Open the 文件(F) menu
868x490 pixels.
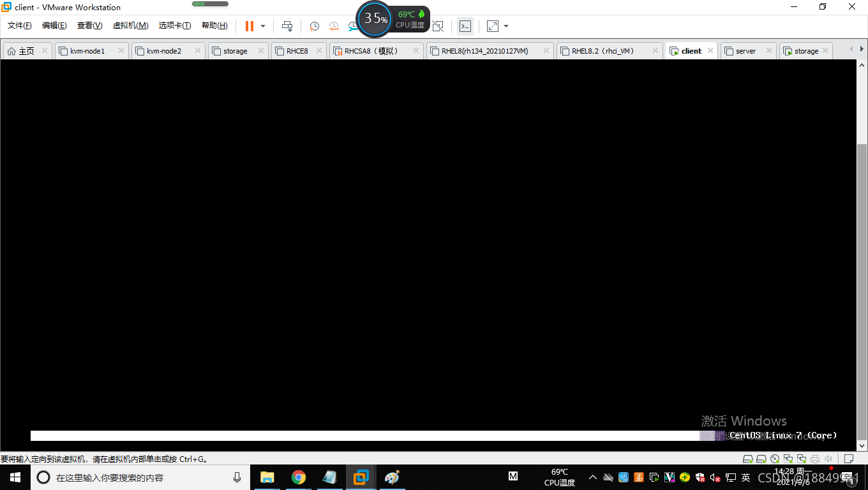20,26
